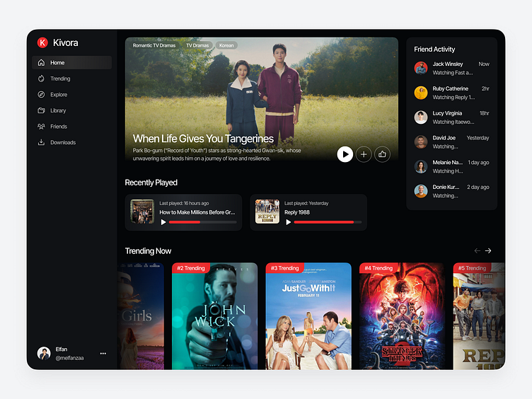Click #3 Trending badge
Viewport: 532px width, 399px height.
[284, 268]
